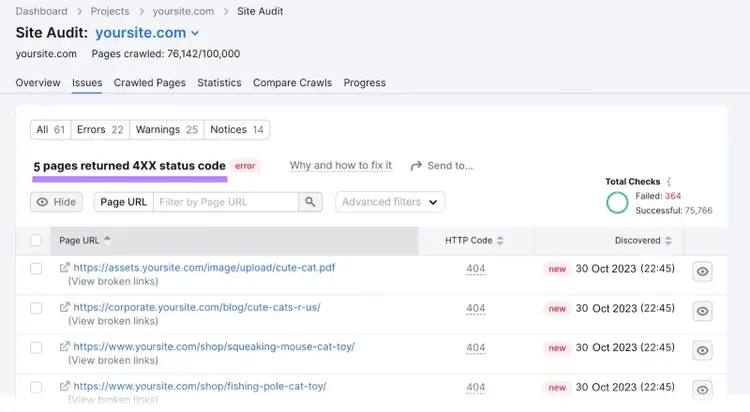Check the box for squeaking-mouse-cat-toy row
Viewport: 750px width, 412px height.
[x=36, y=348]
